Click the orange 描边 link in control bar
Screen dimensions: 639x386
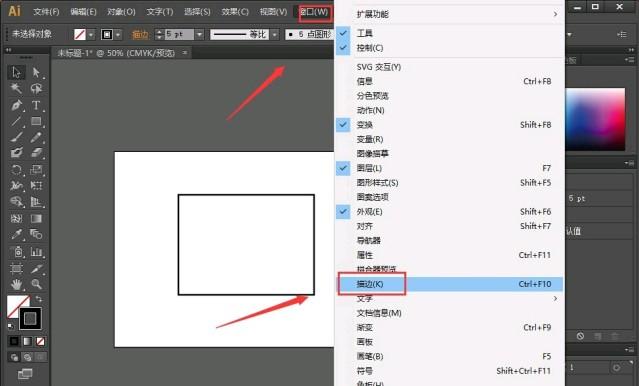pos(140,35)
